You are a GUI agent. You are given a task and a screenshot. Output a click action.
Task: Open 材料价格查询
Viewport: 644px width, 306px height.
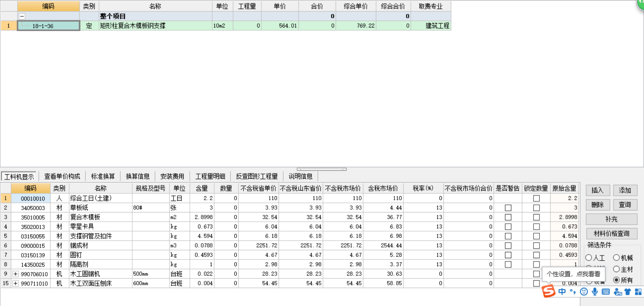[611, 234]
